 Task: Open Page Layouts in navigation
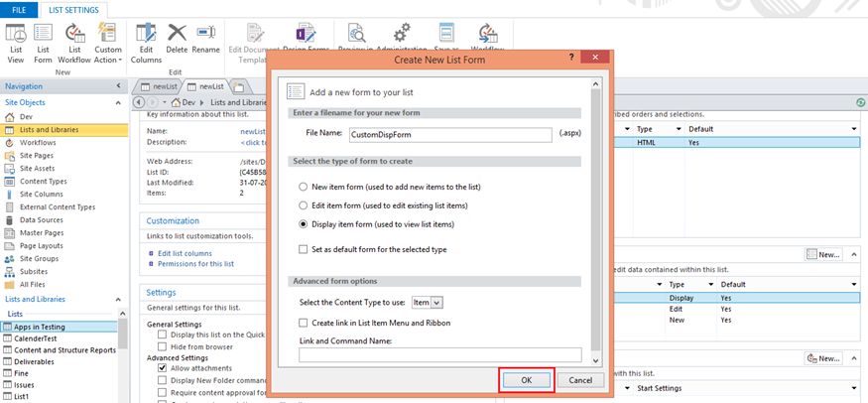42,246
